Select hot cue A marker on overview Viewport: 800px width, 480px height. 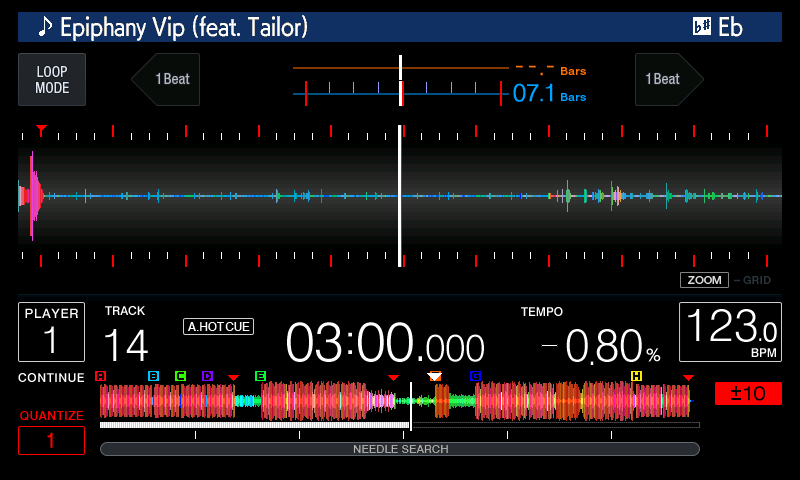(x=100, y=376)
